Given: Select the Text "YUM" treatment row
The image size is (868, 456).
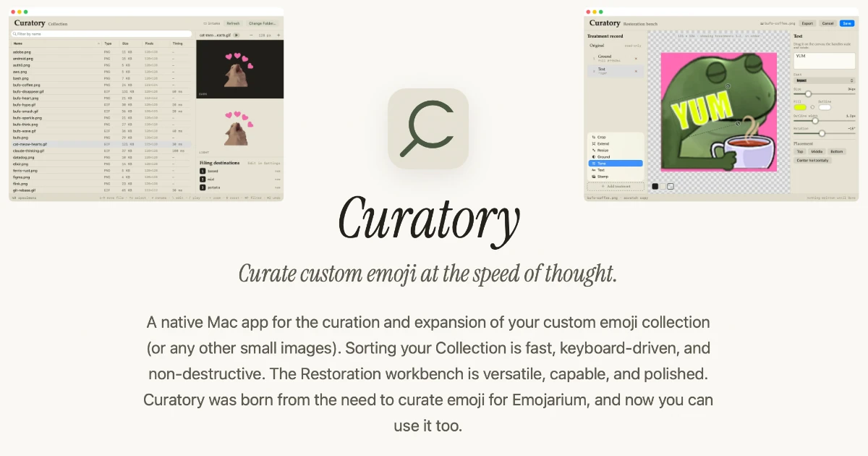Looking at the screenshot, I should pyautogui.click(x=616, y=71).
